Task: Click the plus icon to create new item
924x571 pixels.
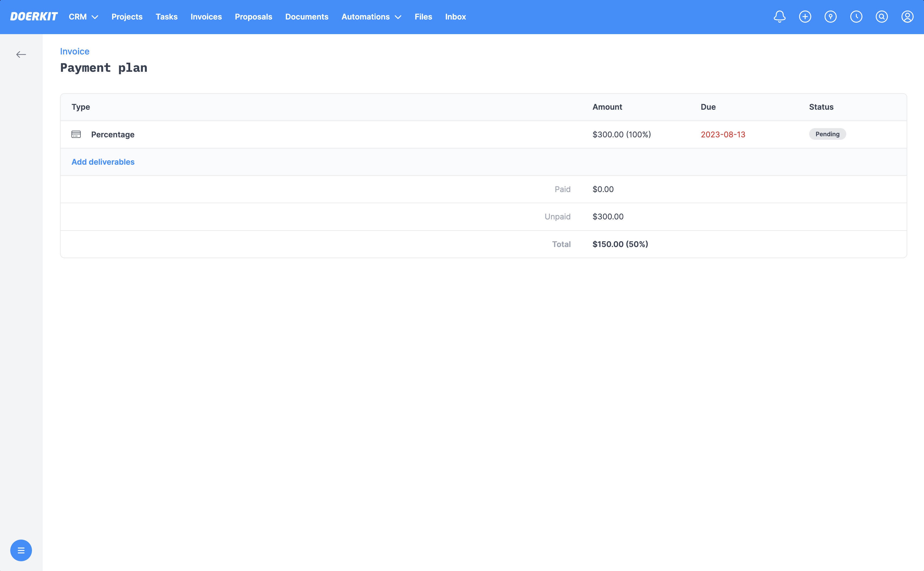Action: coord(805,17)
